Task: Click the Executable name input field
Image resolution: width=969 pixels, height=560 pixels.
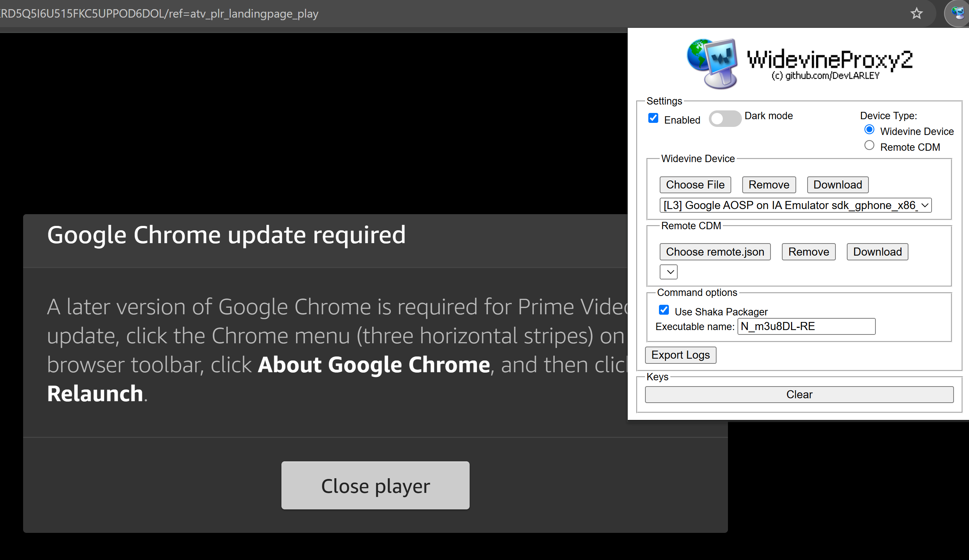Action: pyautogui.click(x=806, y=326)
